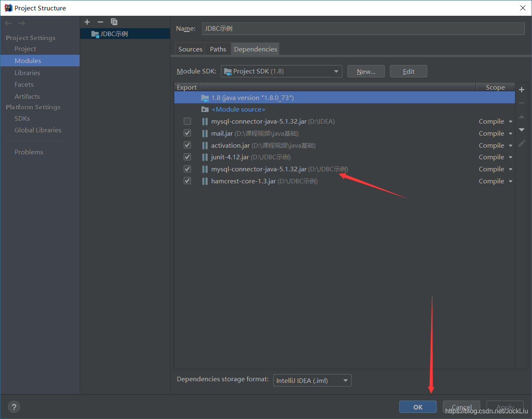This screenshot has width=532, height=419.
Task: Select the <Module source> row
Action: pyautogui.click(x=344, y=110)
